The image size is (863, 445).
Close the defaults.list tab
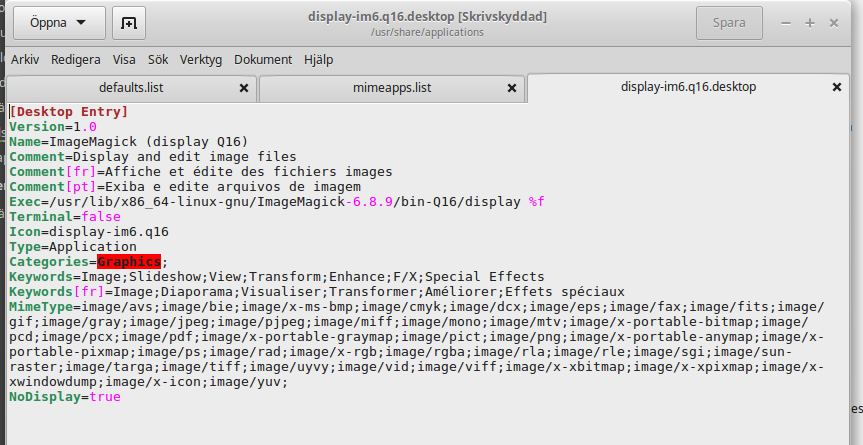(x=244, y=88)
